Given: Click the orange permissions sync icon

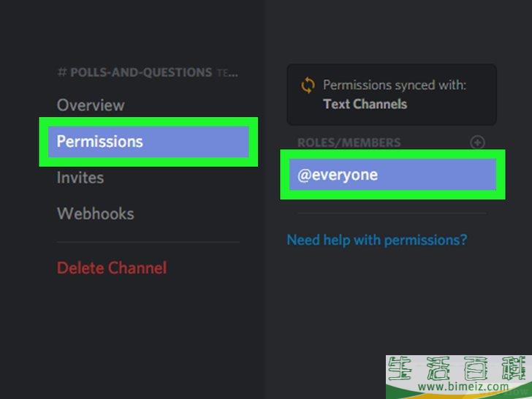Looking at the screenshot, I should point(308,85).
